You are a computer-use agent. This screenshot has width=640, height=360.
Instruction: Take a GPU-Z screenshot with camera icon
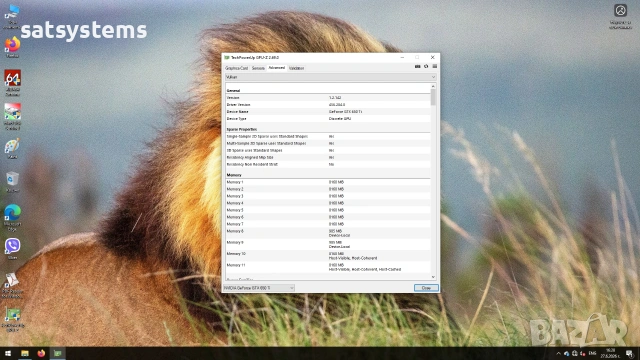[418, 67]
